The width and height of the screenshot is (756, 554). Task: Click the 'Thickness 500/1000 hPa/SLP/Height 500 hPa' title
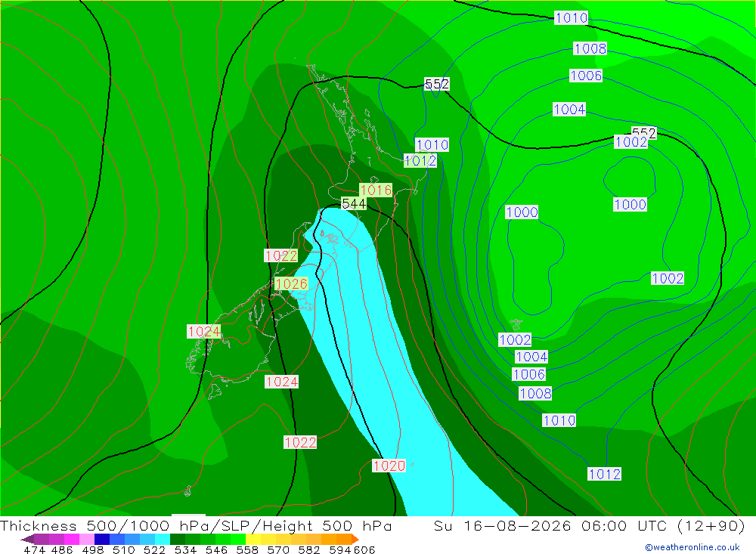coord(196,525)
